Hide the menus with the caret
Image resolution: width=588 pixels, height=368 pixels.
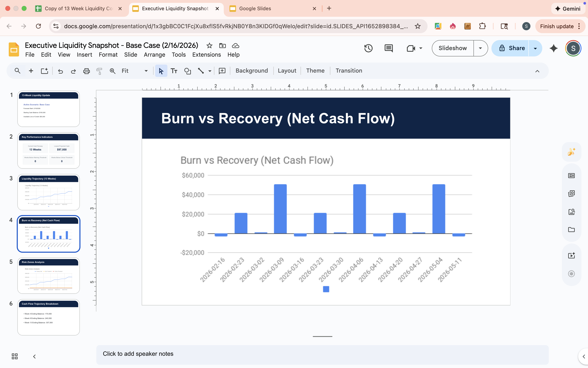(x=537, y=71)
